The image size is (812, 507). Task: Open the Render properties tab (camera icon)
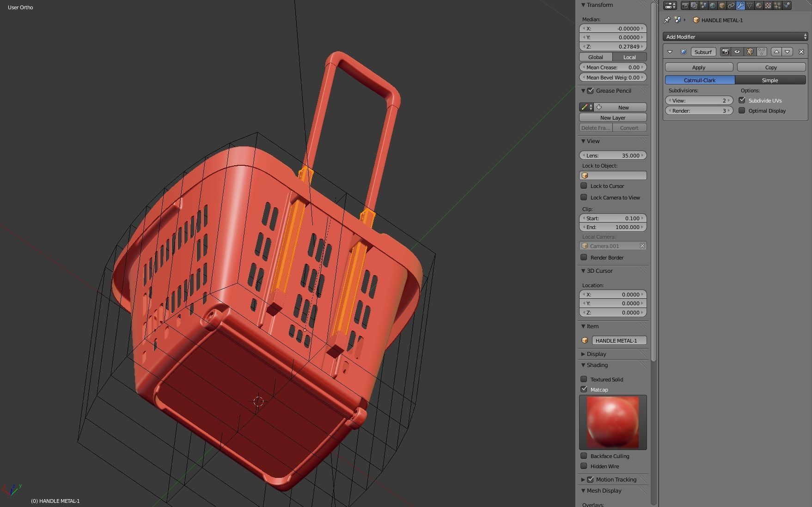pos(685,6)
